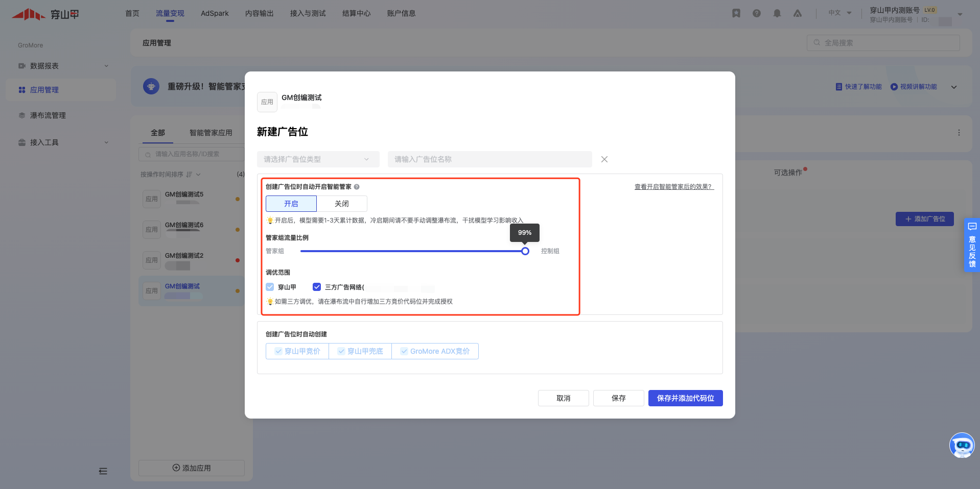Open the bookmark icon in the top bar
Image resolution: width=980 pixels, height=489 pixels.
(736, 13)
